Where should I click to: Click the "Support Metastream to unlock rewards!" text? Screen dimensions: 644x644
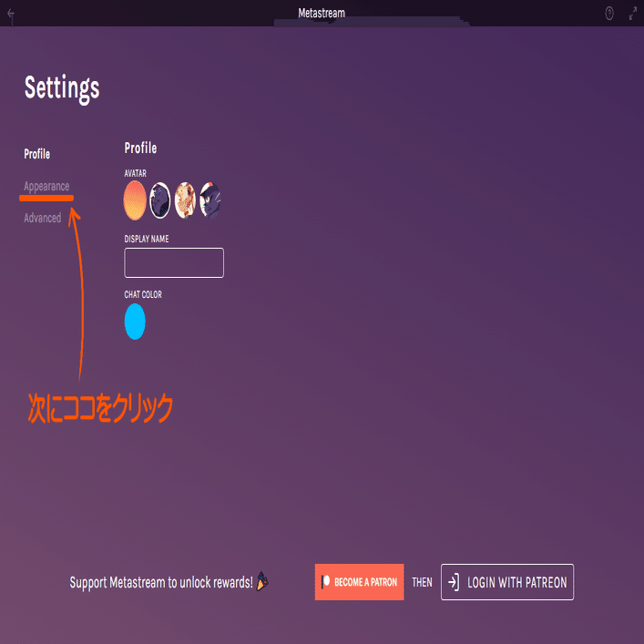click(161, 582)
